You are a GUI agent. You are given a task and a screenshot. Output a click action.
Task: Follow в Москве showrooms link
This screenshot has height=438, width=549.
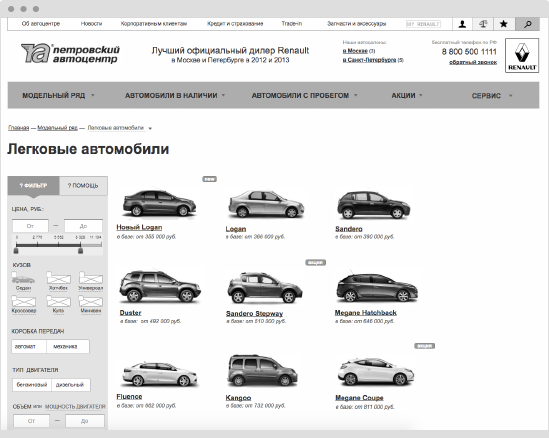355,51
